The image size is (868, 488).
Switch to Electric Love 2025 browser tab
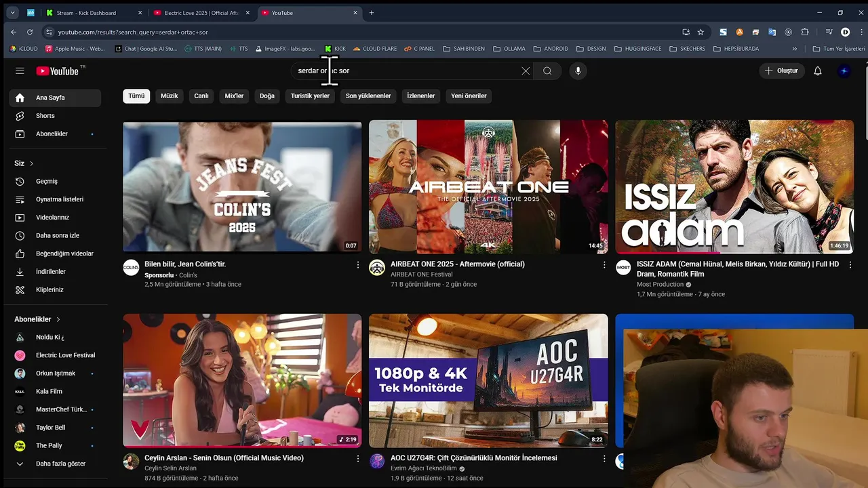(x=201, y=13)
